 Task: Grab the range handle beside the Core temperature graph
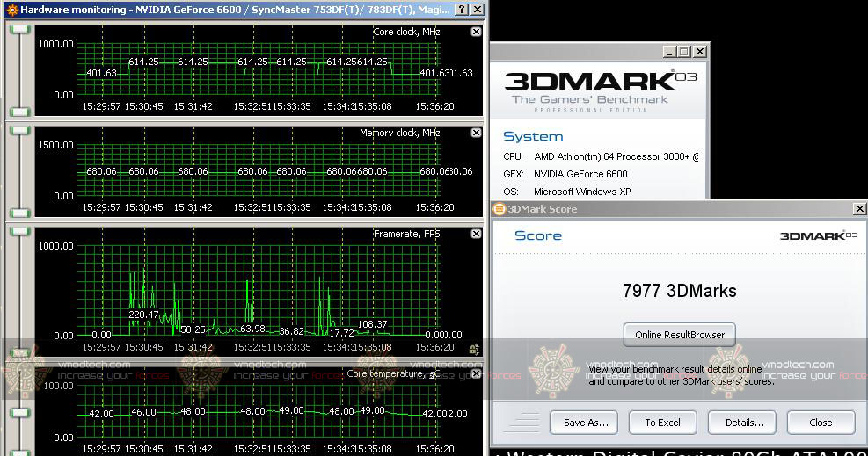(20, 413)
